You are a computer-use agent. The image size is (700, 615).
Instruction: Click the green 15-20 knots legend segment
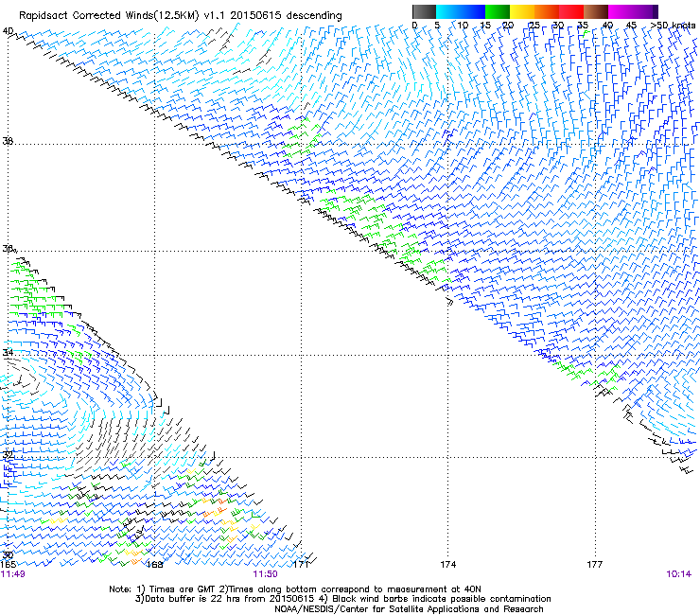pyautogui.click(x=498, y=11)
